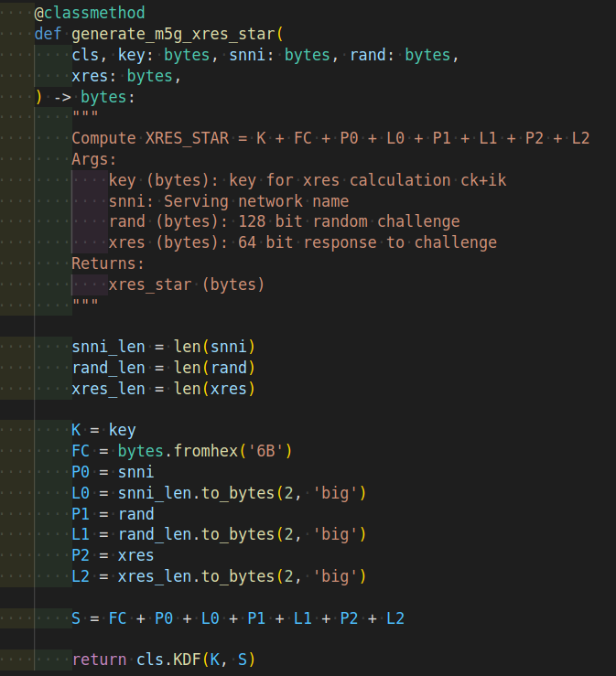The height and width of the screenshot is (676, 616).
Task: Click the 'Args:' docstring heading
Action: (x=94, y=159)
